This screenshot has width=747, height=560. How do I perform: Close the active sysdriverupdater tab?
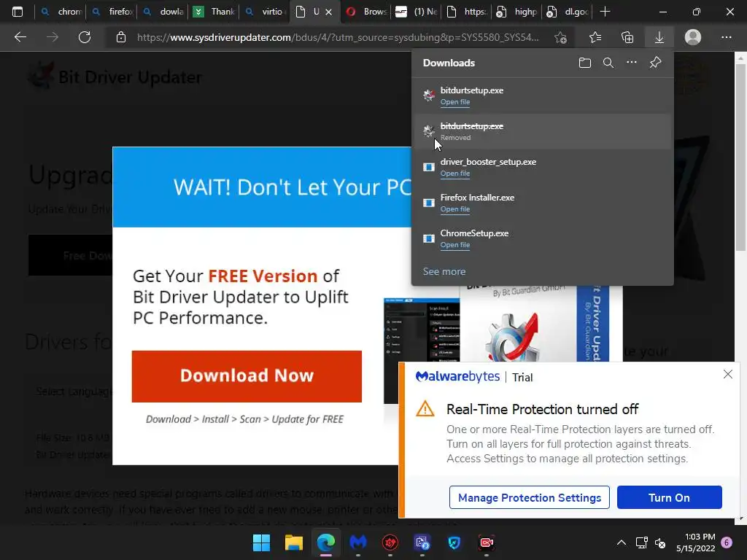(329, 12)
